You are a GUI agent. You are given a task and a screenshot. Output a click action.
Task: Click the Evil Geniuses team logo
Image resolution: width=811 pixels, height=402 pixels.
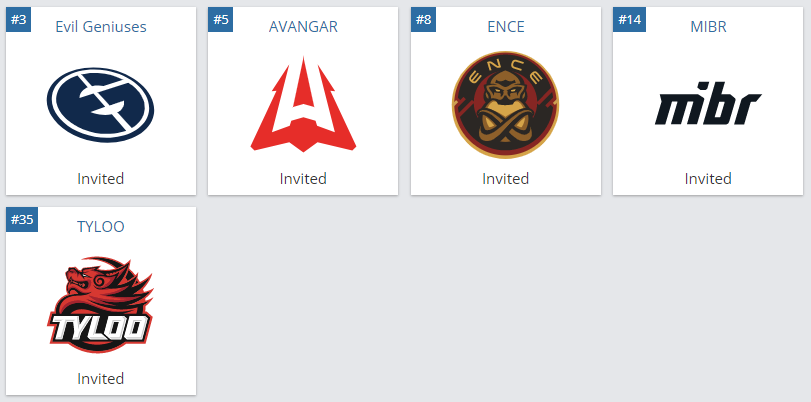[100, 105]
